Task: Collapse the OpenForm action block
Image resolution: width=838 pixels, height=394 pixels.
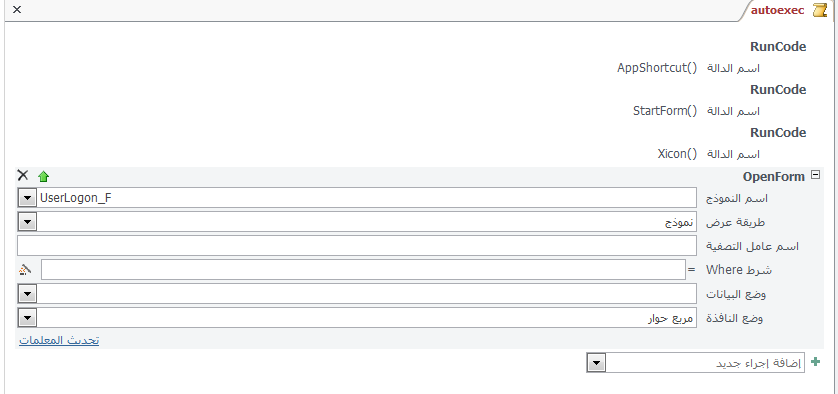Action: pos(815,174)
